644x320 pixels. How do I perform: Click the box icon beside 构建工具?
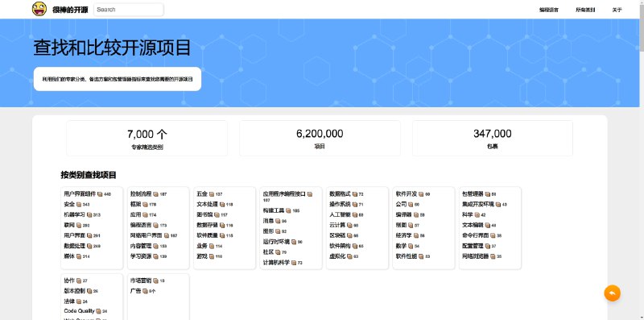click(288, 210)
